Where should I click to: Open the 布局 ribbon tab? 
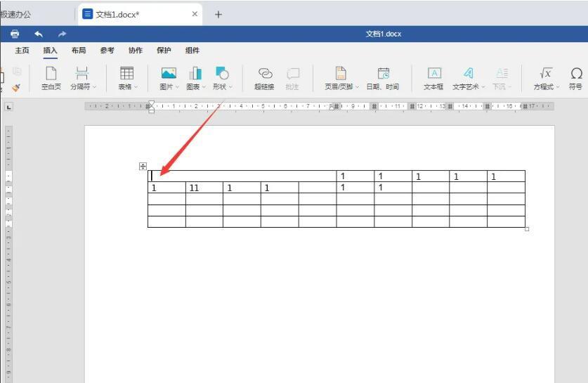point(79,51)
